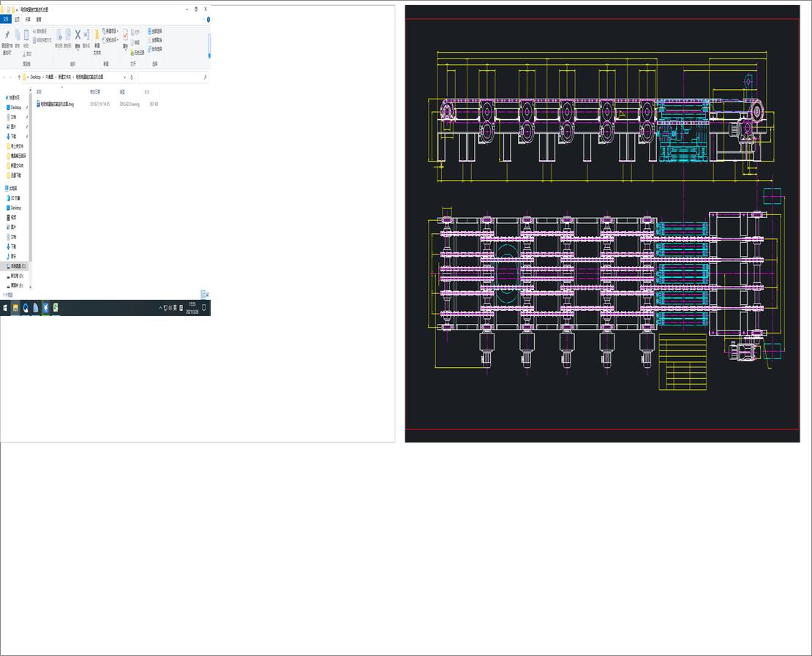Image resolution: width=812 pixels, height=656 pixels.
Task: Click Desktop in the address breadcrumb
Action: coord(35,77)
